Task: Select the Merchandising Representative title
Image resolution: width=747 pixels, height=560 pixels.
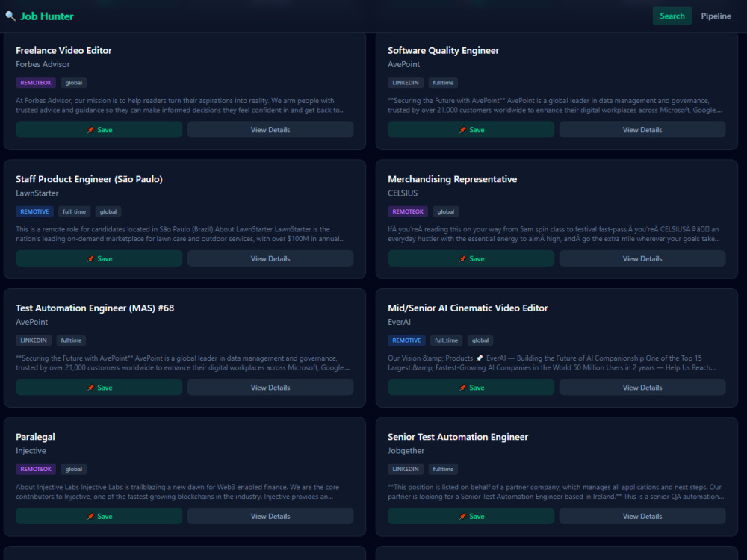Action: (452, 179)
